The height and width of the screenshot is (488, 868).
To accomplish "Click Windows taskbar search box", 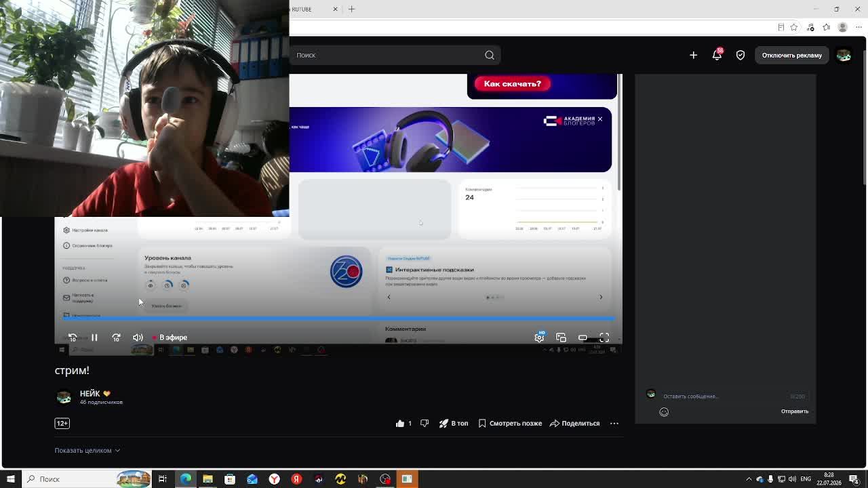I will (x=86, y=479).
